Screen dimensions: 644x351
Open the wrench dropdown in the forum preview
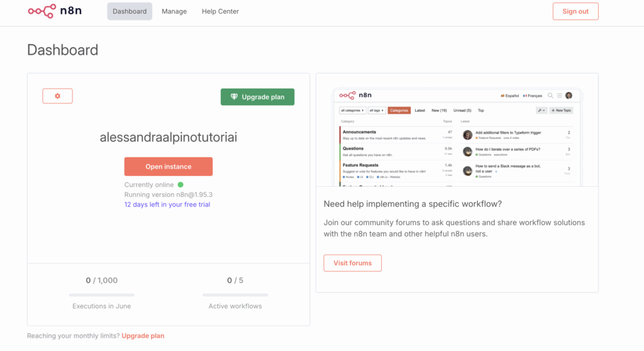pos(541,110)
